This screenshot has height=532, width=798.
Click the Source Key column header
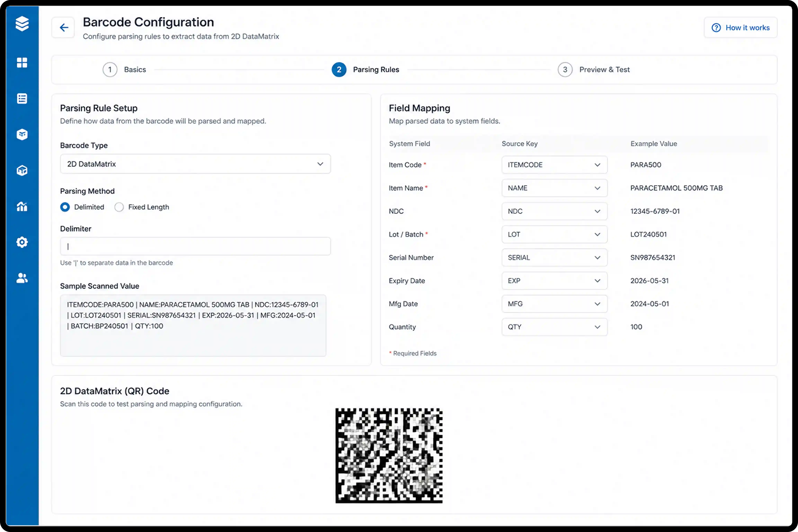[x=520, y=144]
